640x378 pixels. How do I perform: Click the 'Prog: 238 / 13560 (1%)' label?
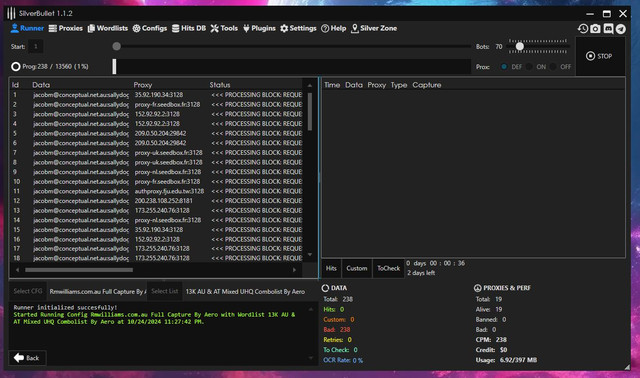pyautogui.click(x=55, y=67)
